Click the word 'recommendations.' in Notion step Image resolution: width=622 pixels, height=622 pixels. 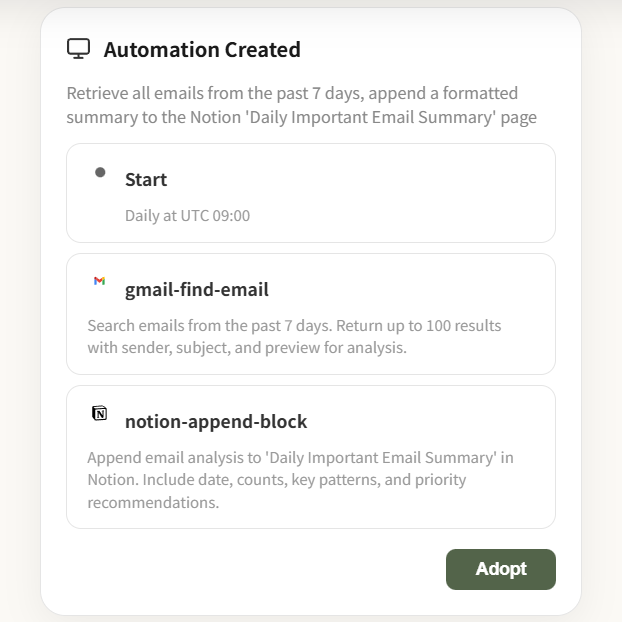[x=153, y=501]
